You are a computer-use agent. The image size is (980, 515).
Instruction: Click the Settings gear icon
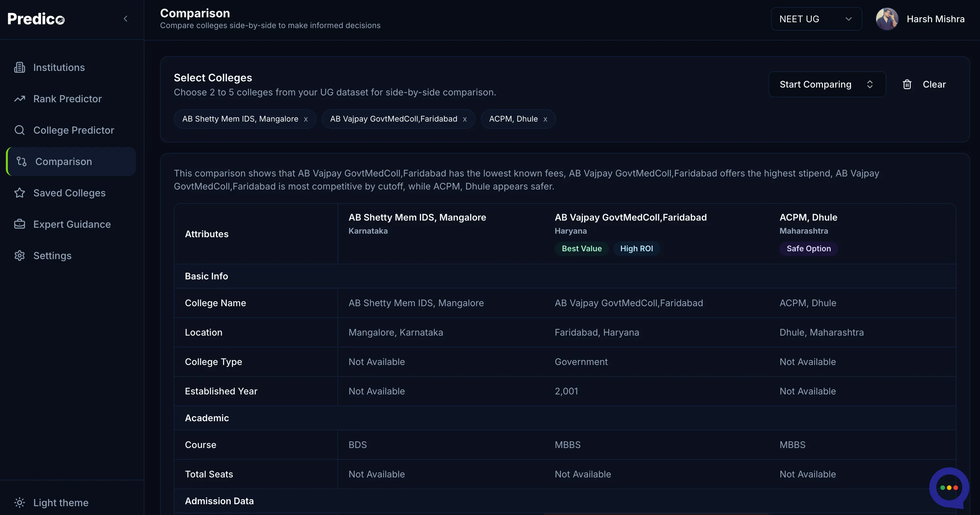tap(19, 256)
